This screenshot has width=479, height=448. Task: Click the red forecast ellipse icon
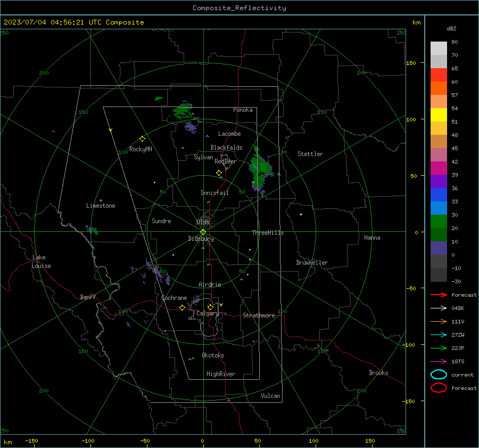click(x=439, y=388)
